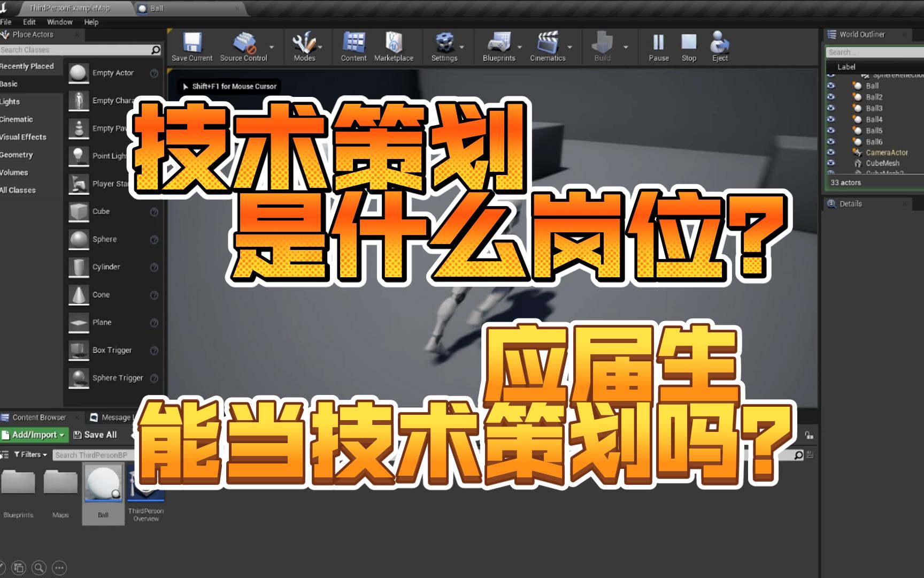Open the Blueprints folder in Content Browser

tap(18, 483)
